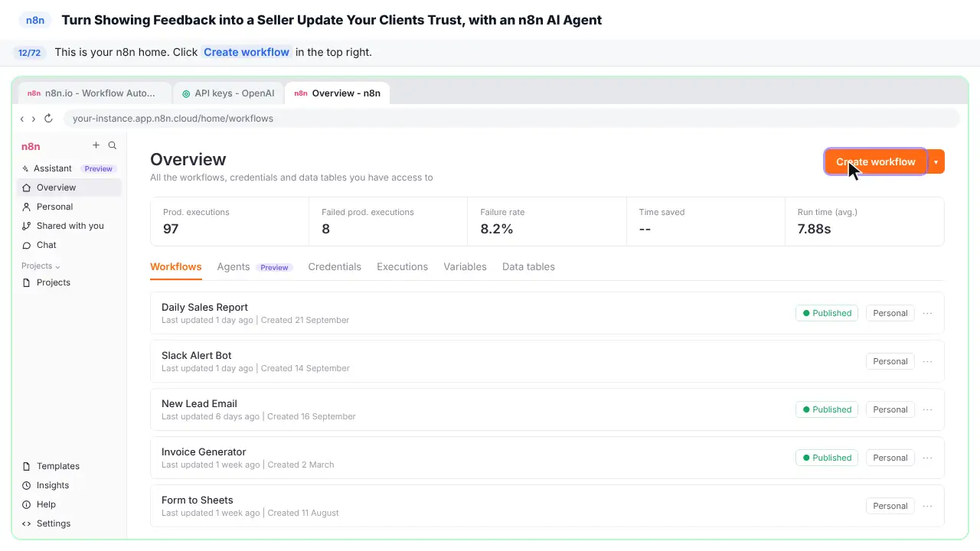Open the Daily Sales Report workflow

547,313
